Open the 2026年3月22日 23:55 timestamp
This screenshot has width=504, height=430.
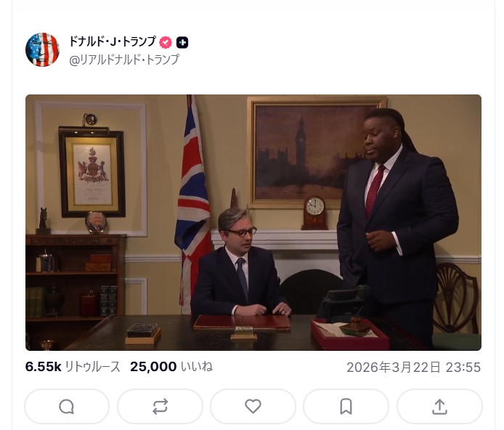414,368
